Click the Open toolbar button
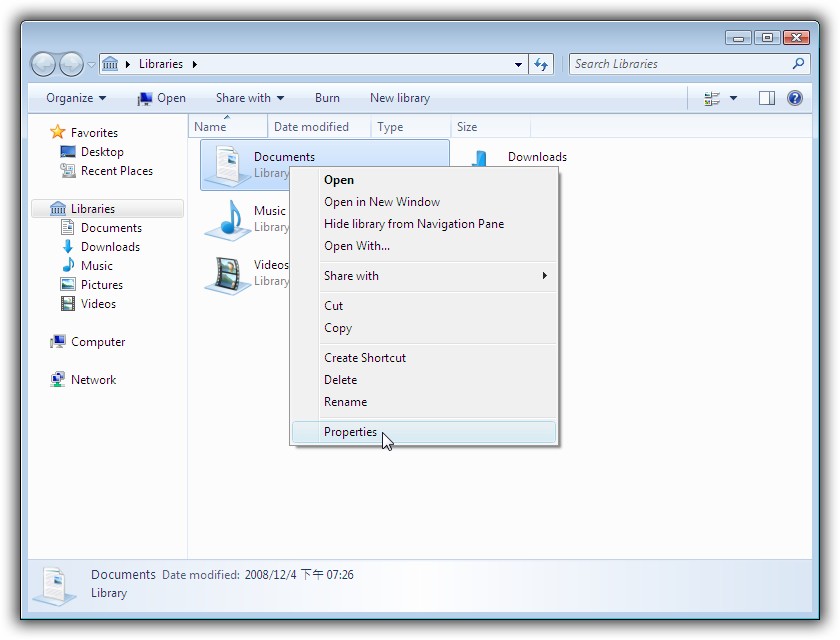The width and height of the screenshot is (840, 640). (x=161, y=98)
